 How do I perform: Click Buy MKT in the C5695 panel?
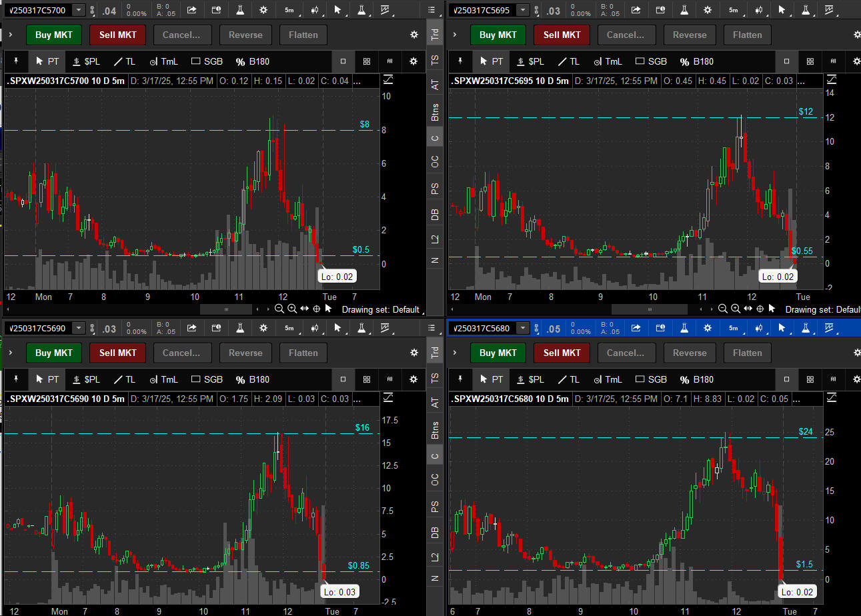pyautogui.click(x=498, y=35)
